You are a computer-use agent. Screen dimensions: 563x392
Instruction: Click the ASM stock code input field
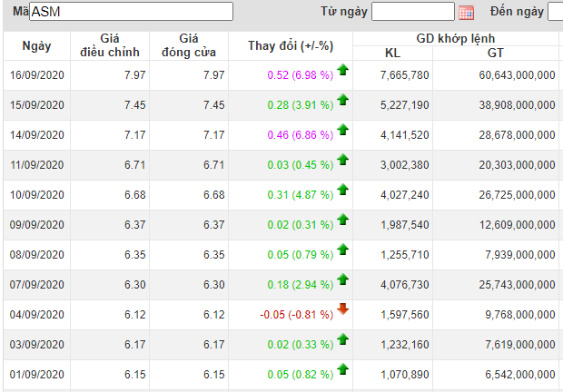pyautogui.click(x=131, y=12)
